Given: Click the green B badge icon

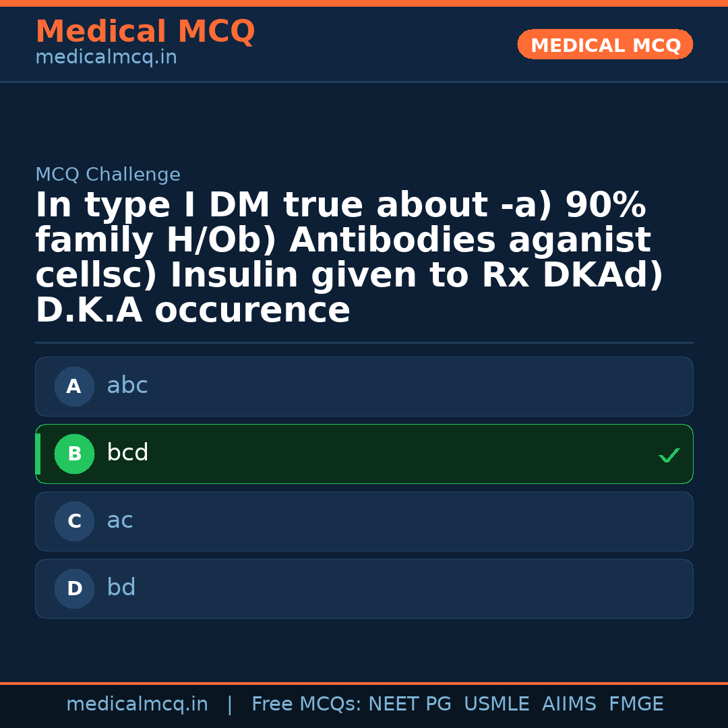Looking at the screenshot, I should tap(74, 454).
